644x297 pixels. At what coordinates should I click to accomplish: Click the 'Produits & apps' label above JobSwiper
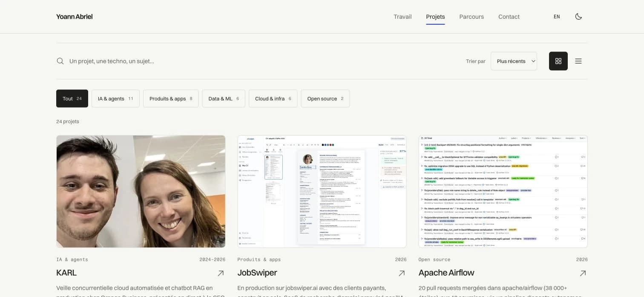click(259, 260)
